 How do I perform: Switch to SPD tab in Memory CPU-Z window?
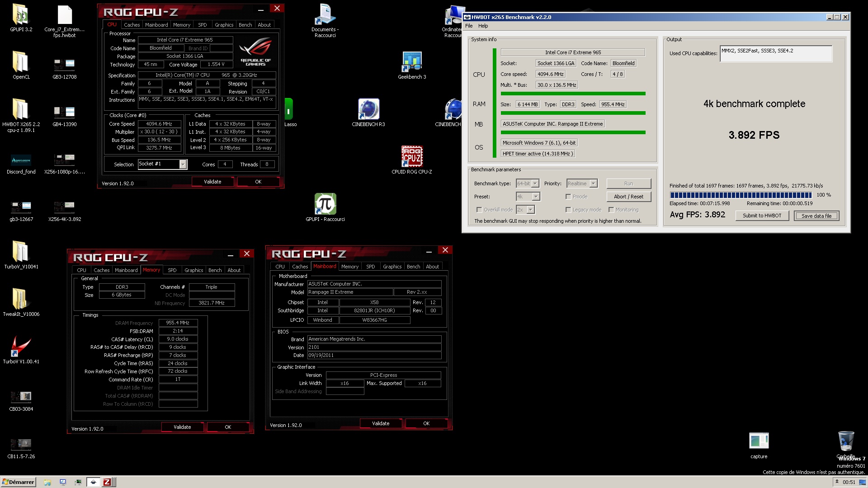172,270
